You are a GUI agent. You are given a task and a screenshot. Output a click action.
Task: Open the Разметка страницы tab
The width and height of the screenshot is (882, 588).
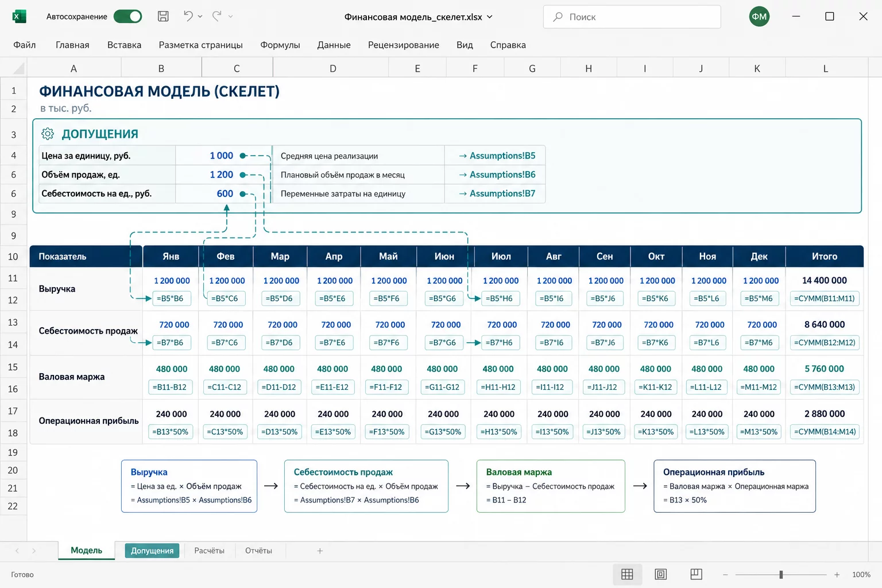tap(200, 45)
